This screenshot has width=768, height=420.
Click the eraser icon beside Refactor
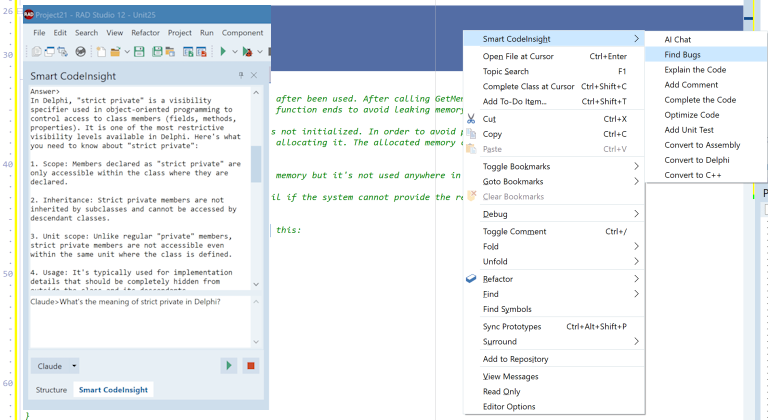(471, 278)
